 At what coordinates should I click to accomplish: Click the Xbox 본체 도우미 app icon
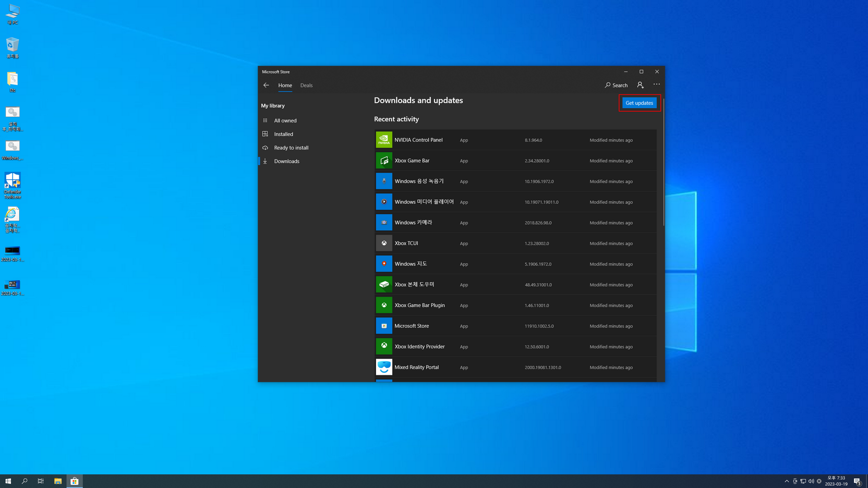click(x=384, y=285)
